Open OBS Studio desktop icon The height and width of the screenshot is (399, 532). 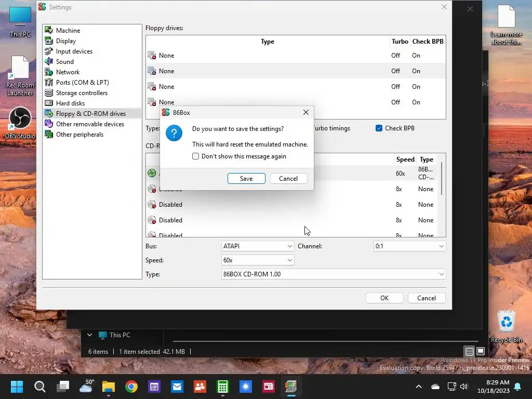point(20,123)
